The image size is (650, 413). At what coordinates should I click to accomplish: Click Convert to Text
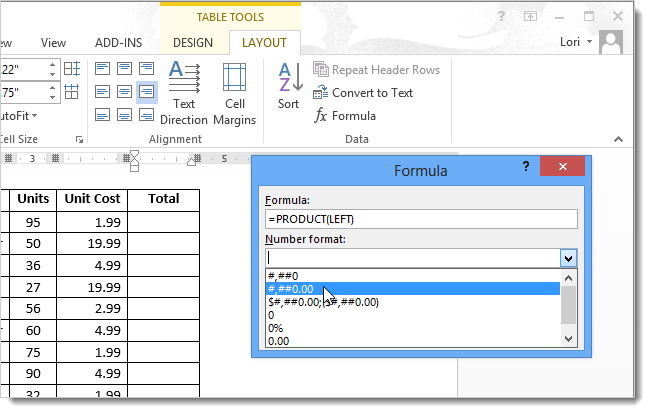(362, 93)
